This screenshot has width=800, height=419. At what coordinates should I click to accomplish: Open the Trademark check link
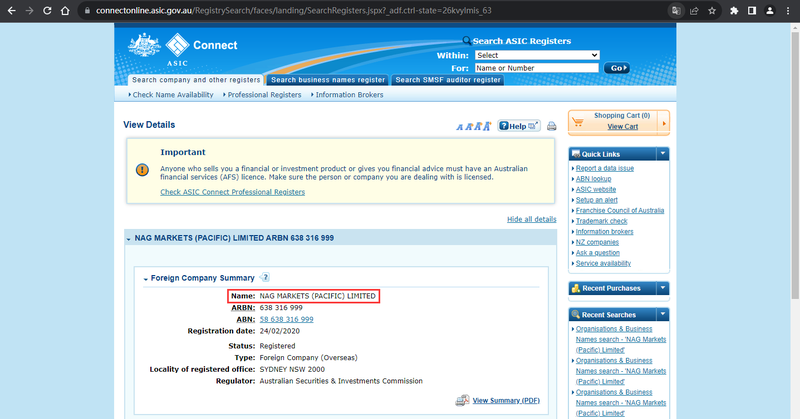click(602, 221)
